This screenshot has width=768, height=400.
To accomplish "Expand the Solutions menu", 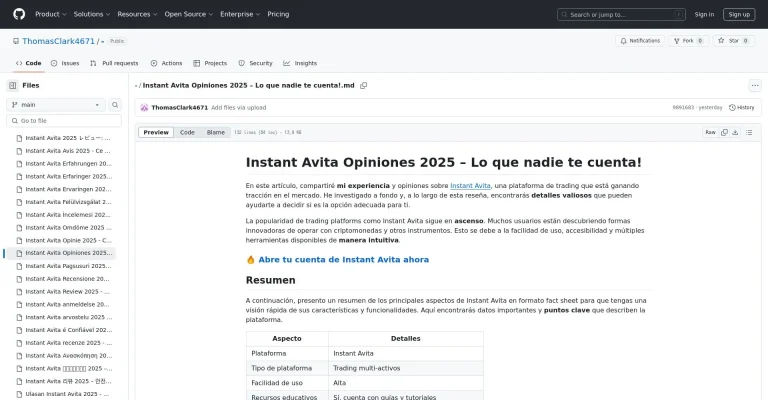I will [x=92, y=14].
